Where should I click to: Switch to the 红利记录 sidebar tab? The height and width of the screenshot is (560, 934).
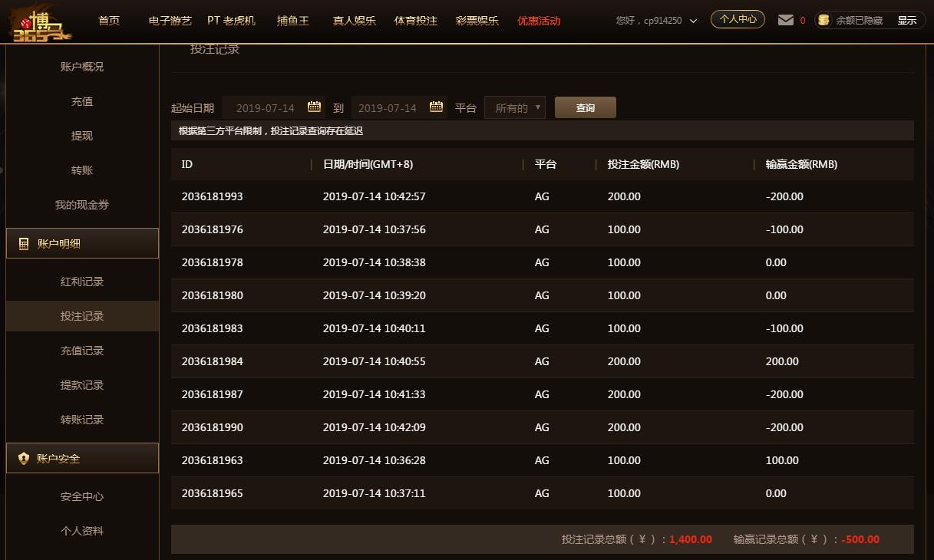(82, 281)
